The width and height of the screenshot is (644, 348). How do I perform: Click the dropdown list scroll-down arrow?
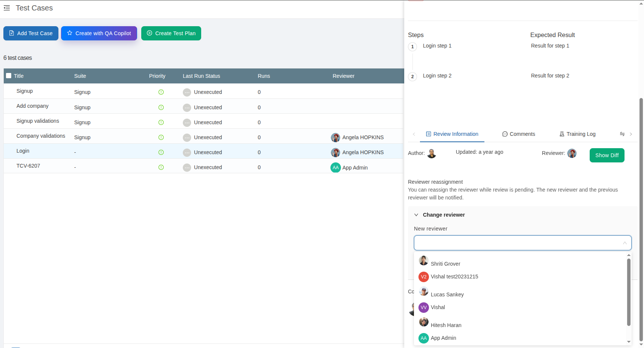629,342
